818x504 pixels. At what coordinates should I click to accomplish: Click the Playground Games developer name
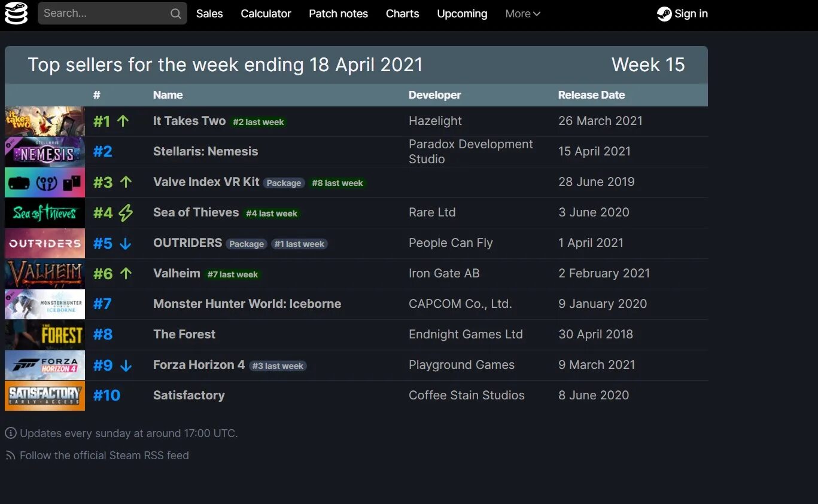[x=461, y=365]
